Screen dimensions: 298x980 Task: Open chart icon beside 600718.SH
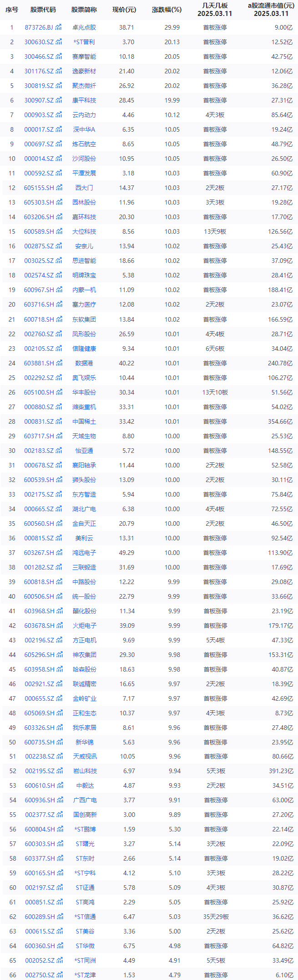click(x=59, y=319)
